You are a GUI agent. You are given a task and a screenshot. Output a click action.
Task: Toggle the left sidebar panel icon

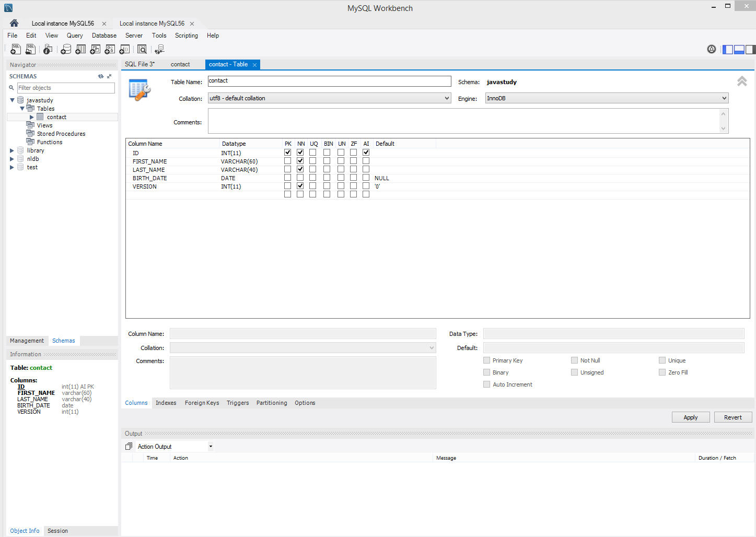click(x=728, y=50)
